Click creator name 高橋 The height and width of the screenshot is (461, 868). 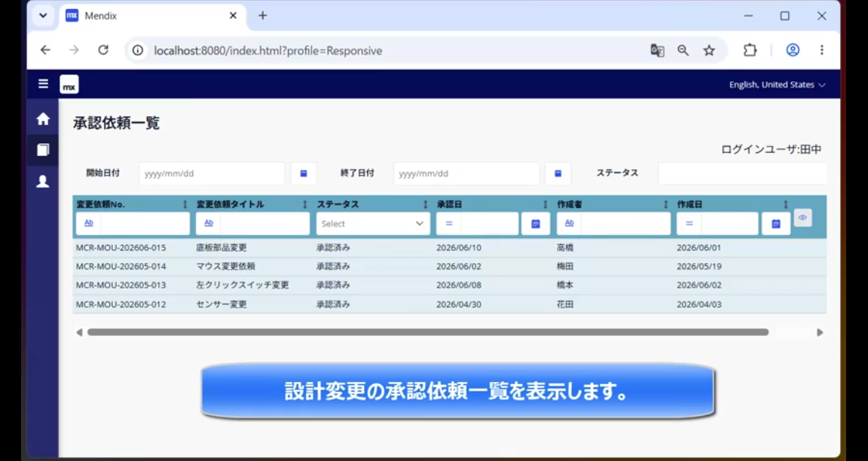tap(565, 247)
